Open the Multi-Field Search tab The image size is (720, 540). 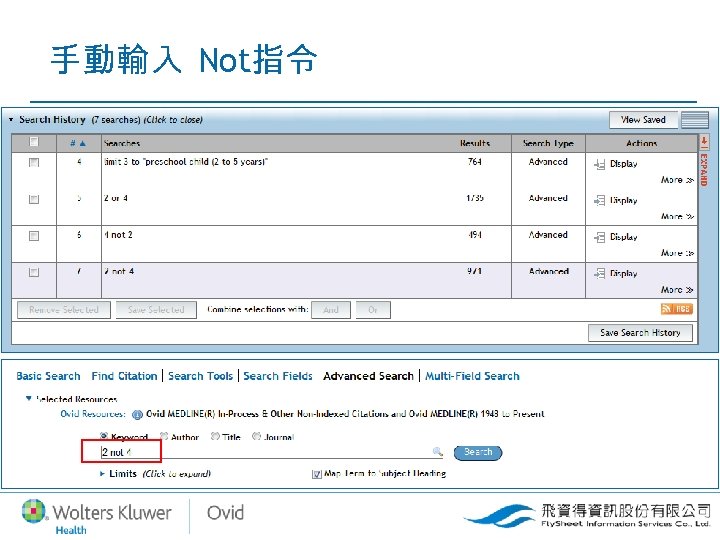[472, 376]
